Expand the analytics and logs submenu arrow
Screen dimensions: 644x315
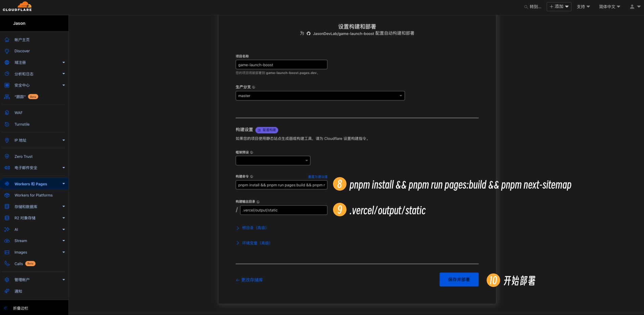click(x=64, y=74)
